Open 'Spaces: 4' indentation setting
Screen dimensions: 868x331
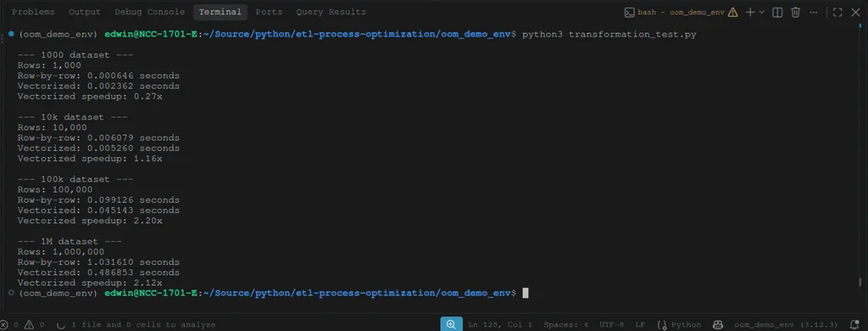point(565,325)
